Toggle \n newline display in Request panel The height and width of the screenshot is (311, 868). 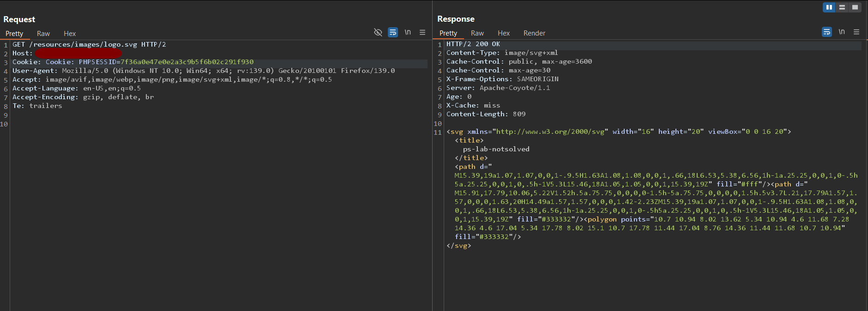[408, 32]
